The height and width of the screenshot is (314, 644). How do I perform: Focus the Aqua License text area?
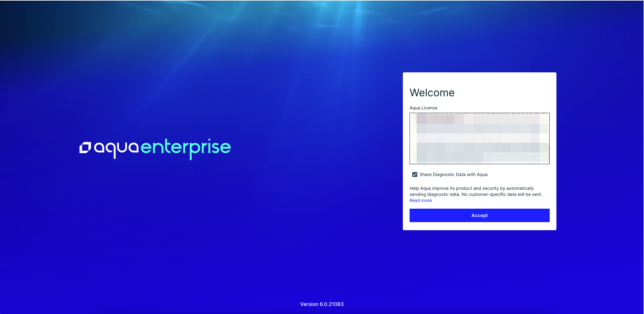(479, 138)
